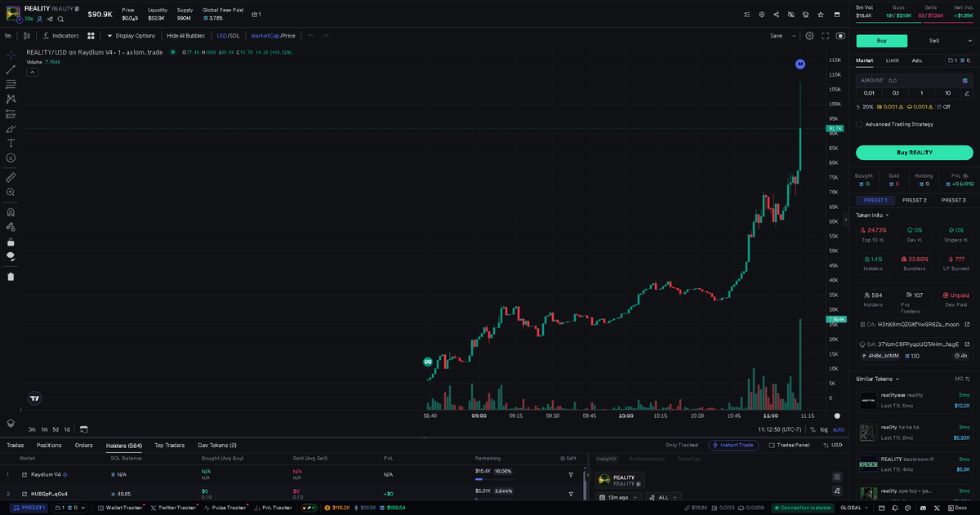
Task: Open the Wallet Tracker
Action: [122, 508]
